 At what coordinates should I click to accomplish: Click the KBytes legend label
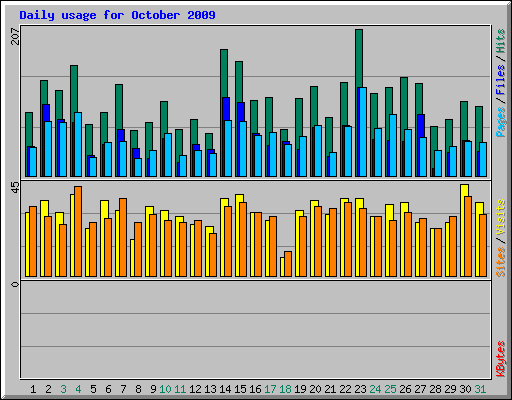[x=500, y=359]
